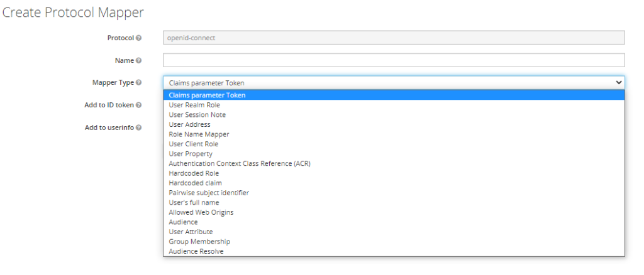Click into the Name text field
Screen dimensions: 644x275
pos(393,60)
